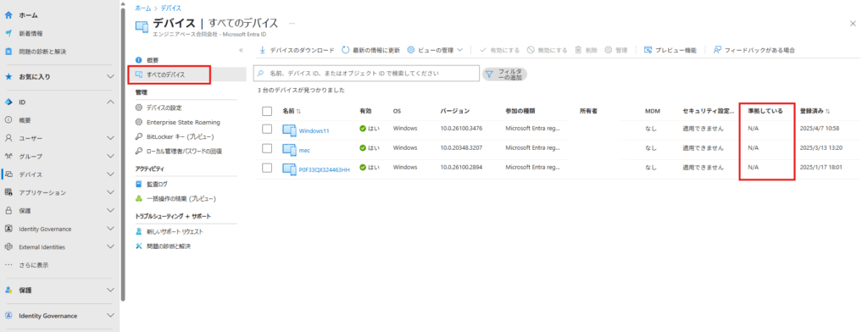The image size is (868, 332).
Task: Sort by the 名前 column header
Action: pos(292,111)
